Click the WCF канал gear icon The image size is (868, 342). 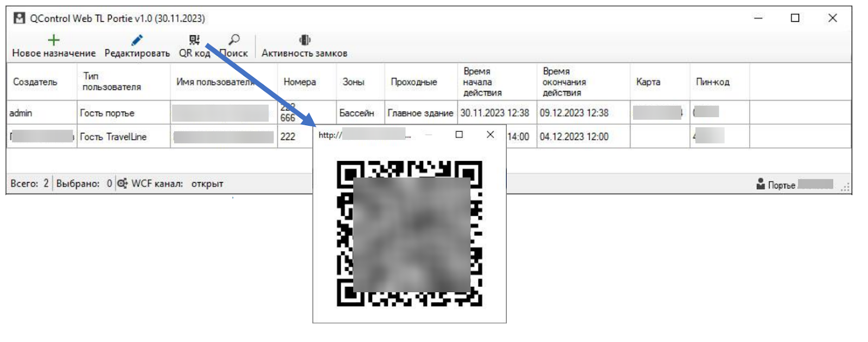(x=123, y=183)
